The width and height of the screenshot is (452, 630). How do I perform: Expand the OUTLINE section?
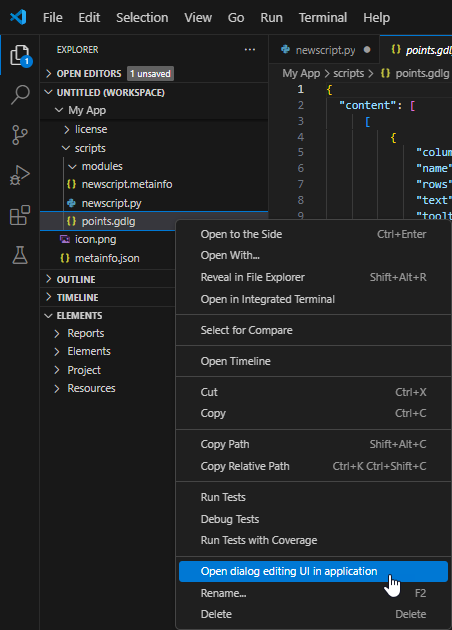(x=49, y=279)
